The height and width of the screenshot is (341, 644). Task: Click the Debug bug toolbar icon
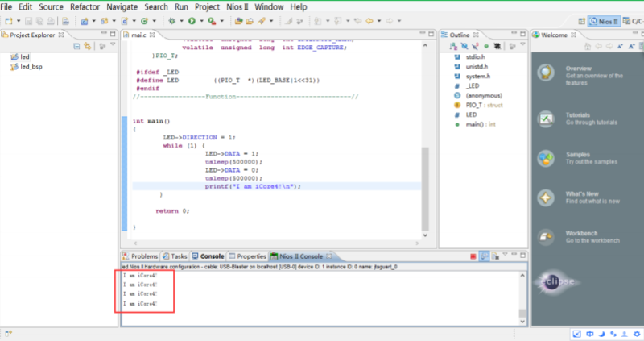171,21
